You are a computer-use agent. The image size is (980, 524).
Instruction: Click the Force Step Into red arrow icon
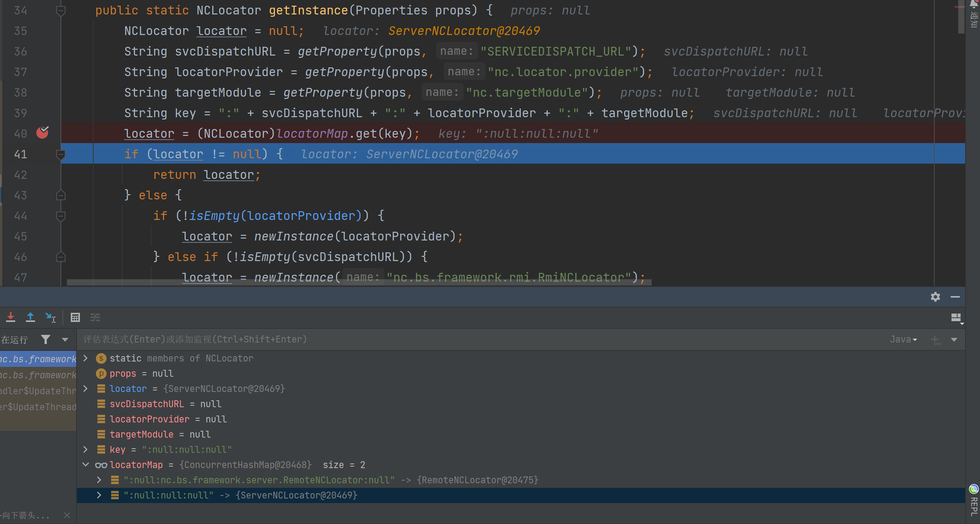(11, 317)
